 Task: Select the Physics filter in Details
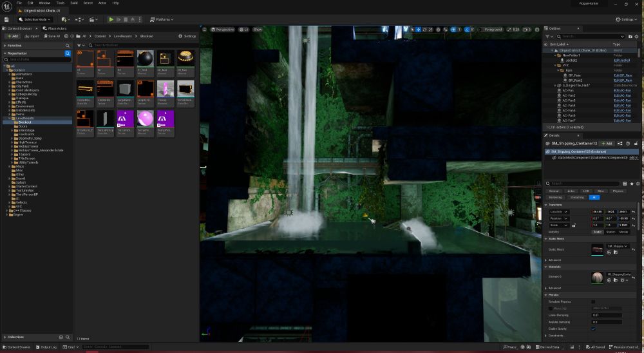tap(618, 191)
